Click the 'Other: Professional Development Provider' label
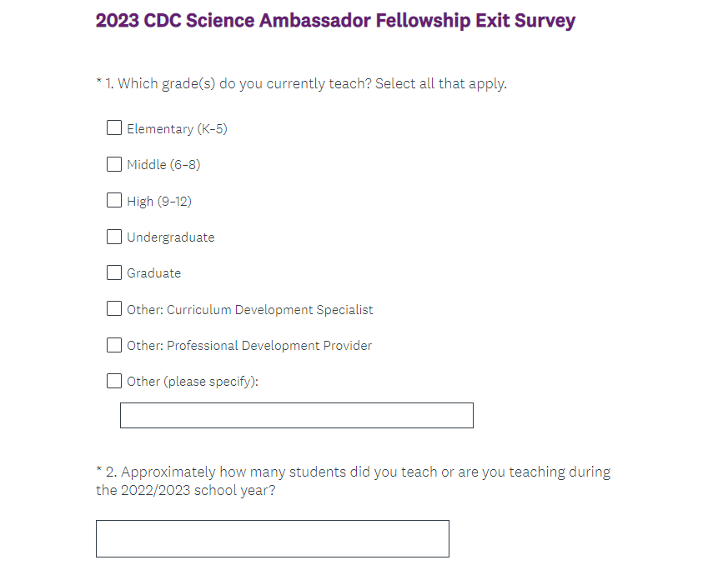This screenshot has width=728, height=575. point(249,346)
